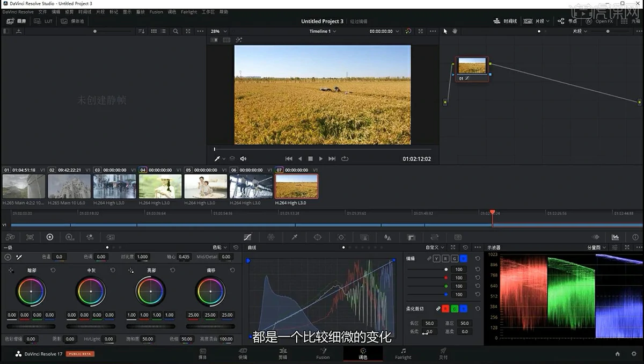
Task: Click the Open FX button
Action: click(600, 21)
